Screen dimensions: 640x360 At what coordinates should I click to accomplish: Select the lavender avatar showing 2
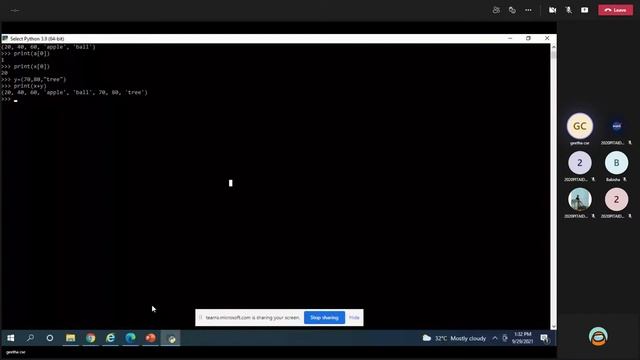coord(580,163)
